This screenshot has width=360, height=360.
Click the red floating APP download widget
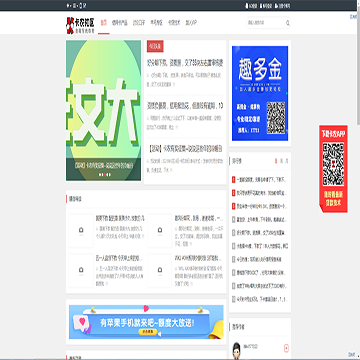click(333, 169)
